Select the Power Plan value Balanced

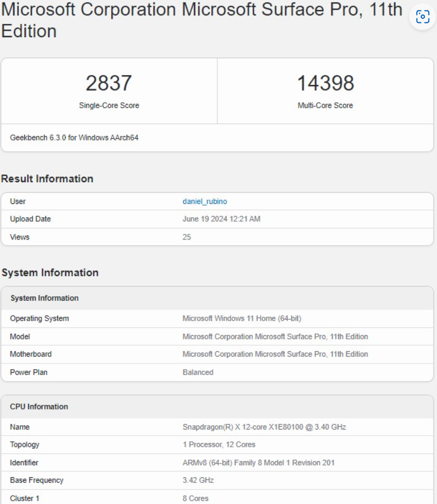pyautogui.click(x=198, y=372)
